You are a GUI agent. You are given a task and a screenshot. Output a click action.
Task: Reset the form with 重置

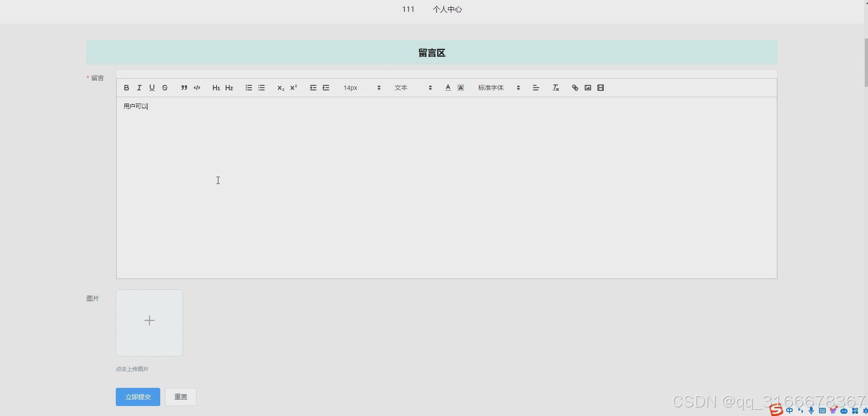click(180, 396)
